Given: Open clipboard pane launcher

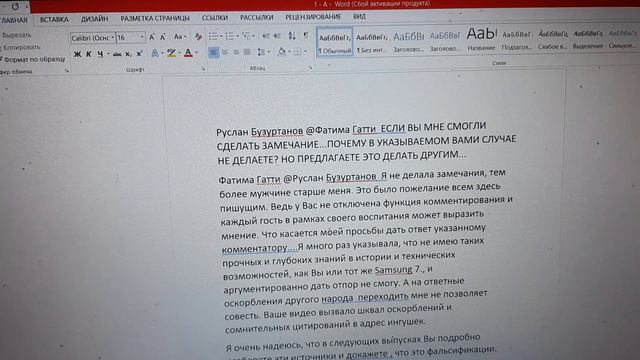Looking at the screenshot, I should point(67,71).
